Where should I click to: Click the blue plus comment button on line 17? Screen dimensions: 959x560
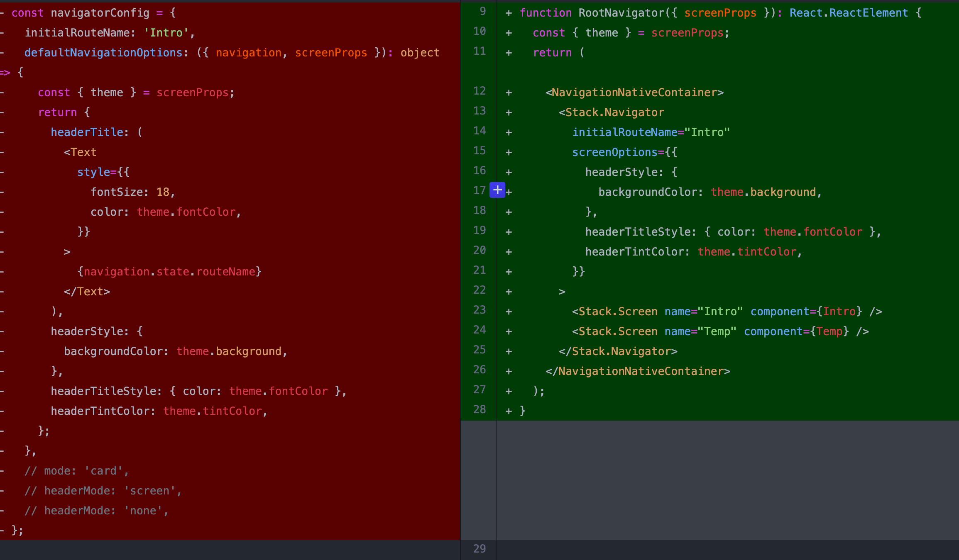pyautogui.click(x=497, y=190)
